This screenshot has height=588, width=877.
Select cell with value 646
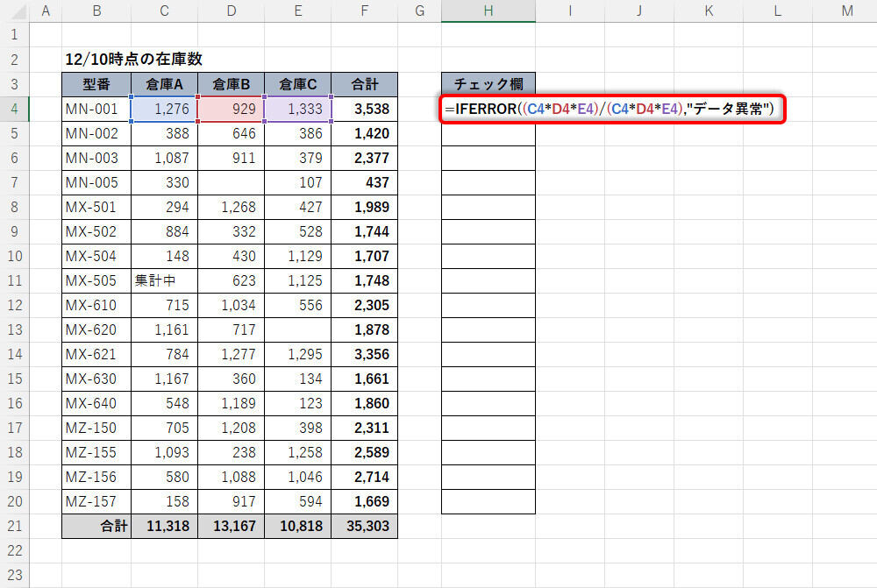231,133
